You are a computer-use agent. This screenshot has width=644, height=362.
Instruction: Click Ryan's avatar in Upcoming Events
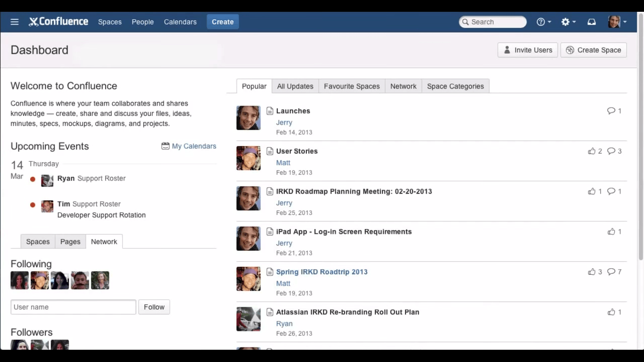coord(47,181)
